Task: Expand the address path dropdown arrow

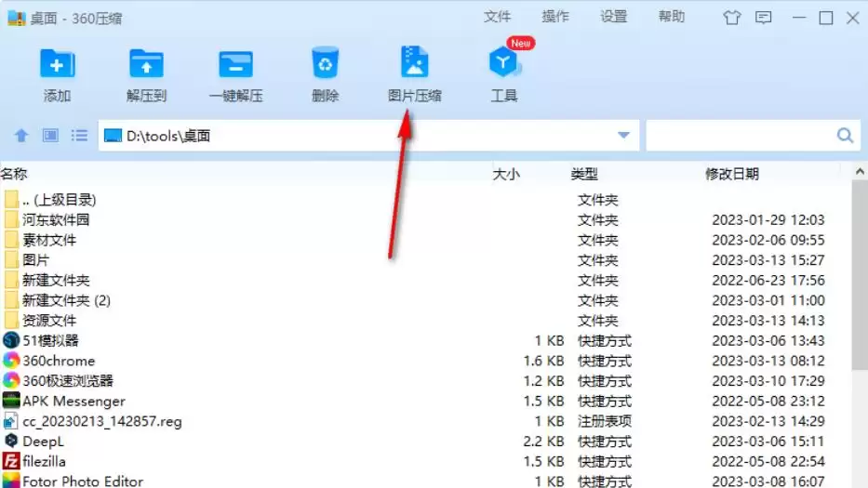Action: pyautogui.click(x=623, y=136)
